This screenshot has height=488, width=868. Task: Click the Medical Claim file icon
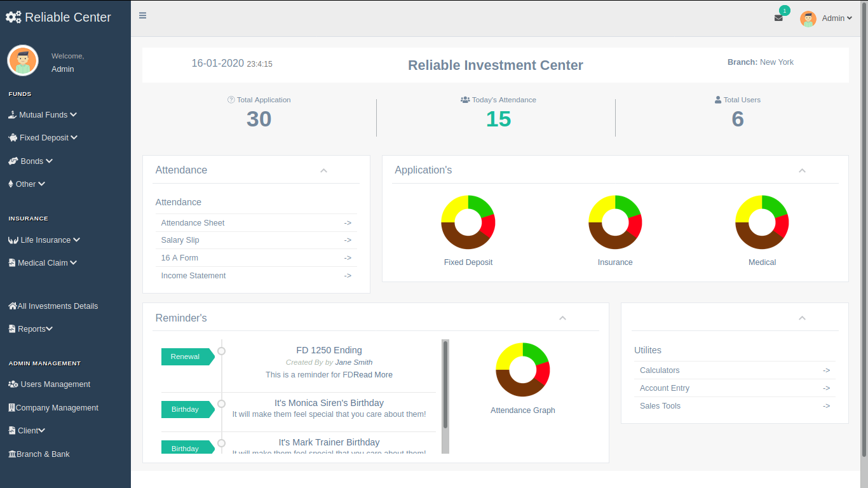point(11,263)
